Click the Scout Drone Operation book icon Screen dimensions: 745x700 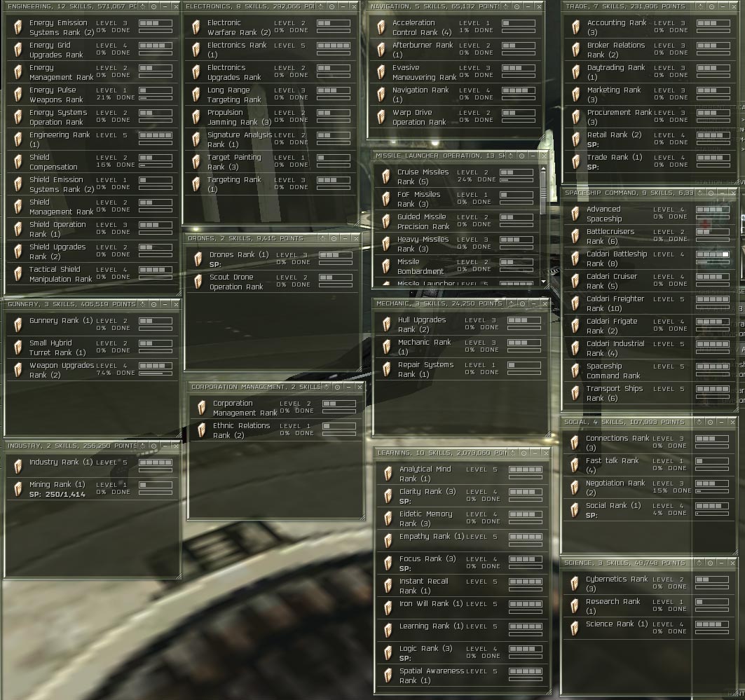pyautogui.click(x=198, y=282)
